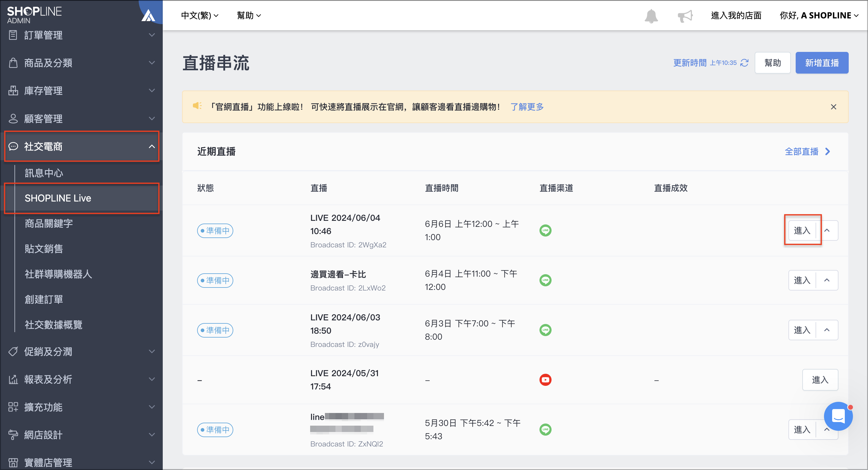Image resolution: width=868 pixels, height=470 pixels.
Task: Expand 網店設計 menu section
Action: tap(152, 435)
